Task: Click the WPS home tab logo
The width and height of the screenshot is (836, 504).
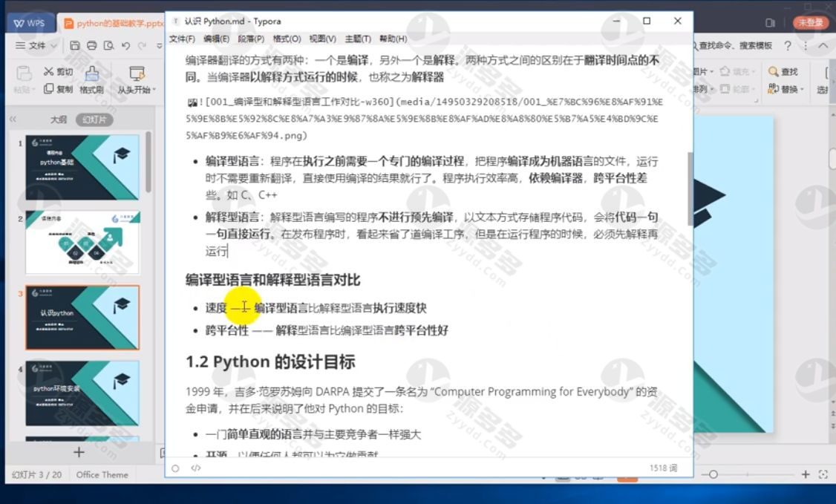Action: (x=29, y=23)
